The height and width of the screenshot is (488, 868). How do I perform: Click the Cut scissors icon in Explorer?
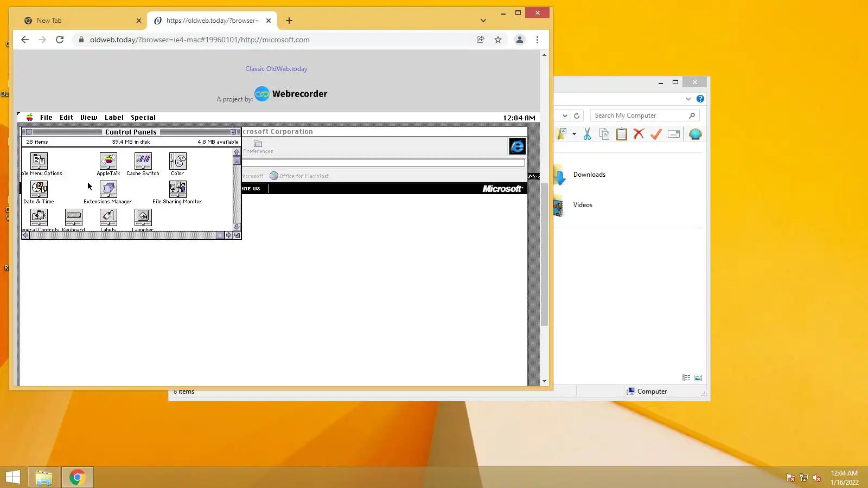tap(587, 134)
